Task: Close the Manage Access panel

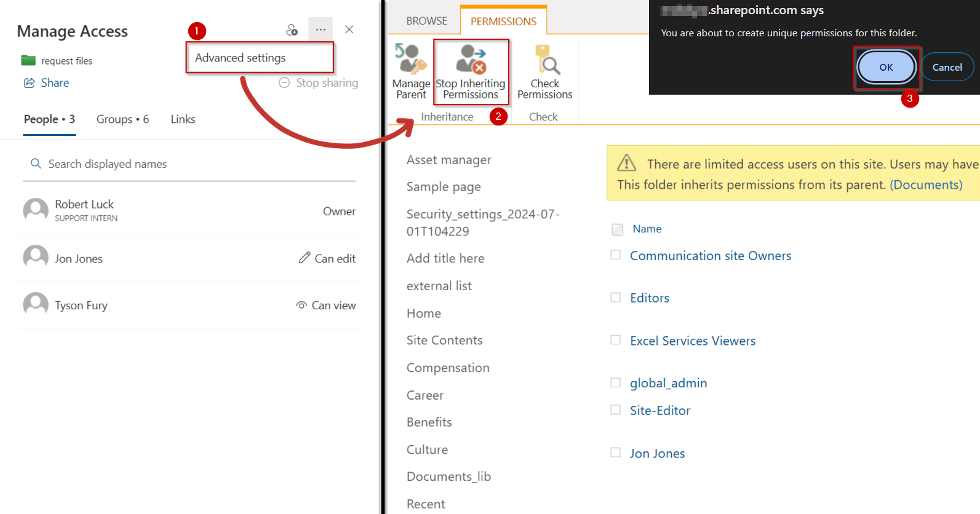Action: point(349,30)
